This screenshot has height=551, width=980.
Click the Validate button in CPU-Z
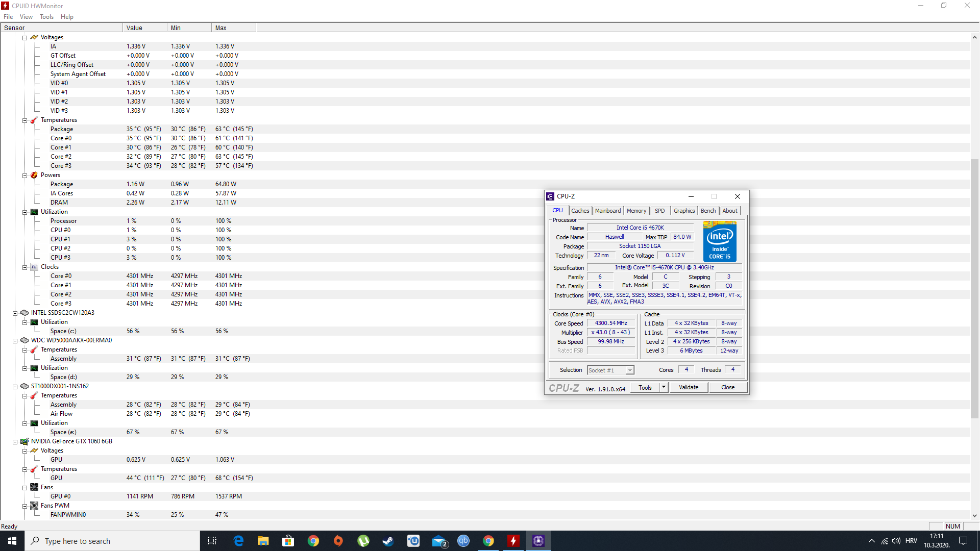pyautogui.click(x=689, y=387)
